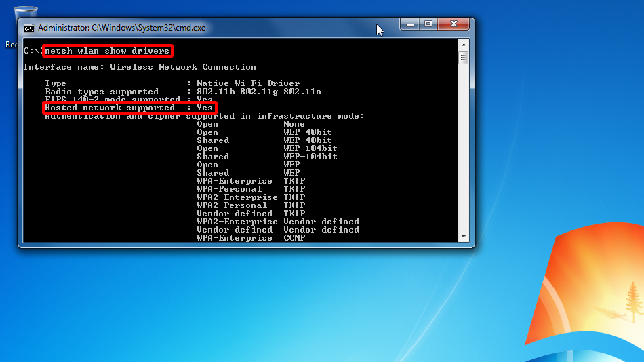This screenshot has width=644, height=362.
Task: Click the 'Open None' cipher row
Action: (x=251, y=124)
